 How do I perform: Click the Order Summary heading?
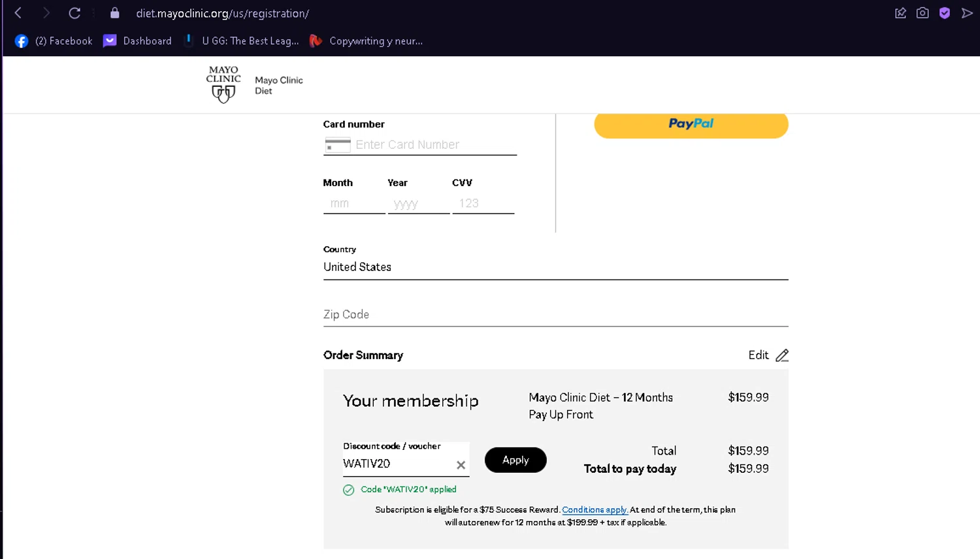[x=363, y=355]
